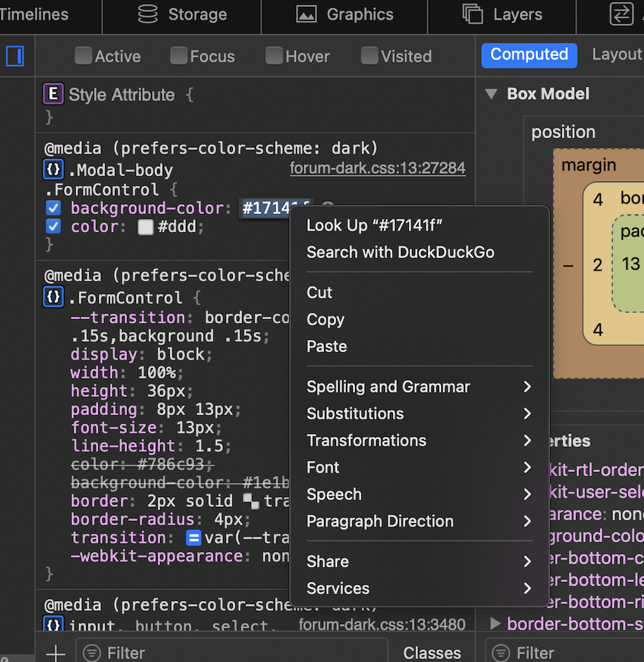Click the #ddd color swatch

pyautogui.click(x=145, y=227)
